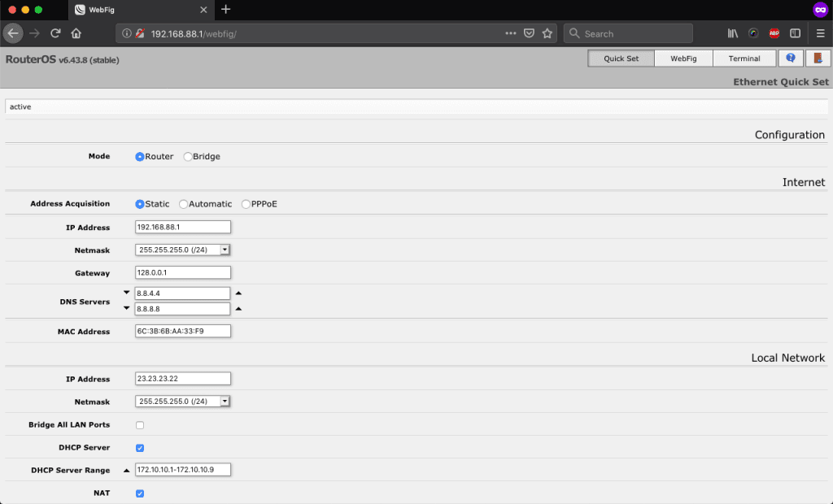Viewport: 833px width, 504px height.
Task: Toggle the DHCP Server checkbox
Action: [140, 448]
